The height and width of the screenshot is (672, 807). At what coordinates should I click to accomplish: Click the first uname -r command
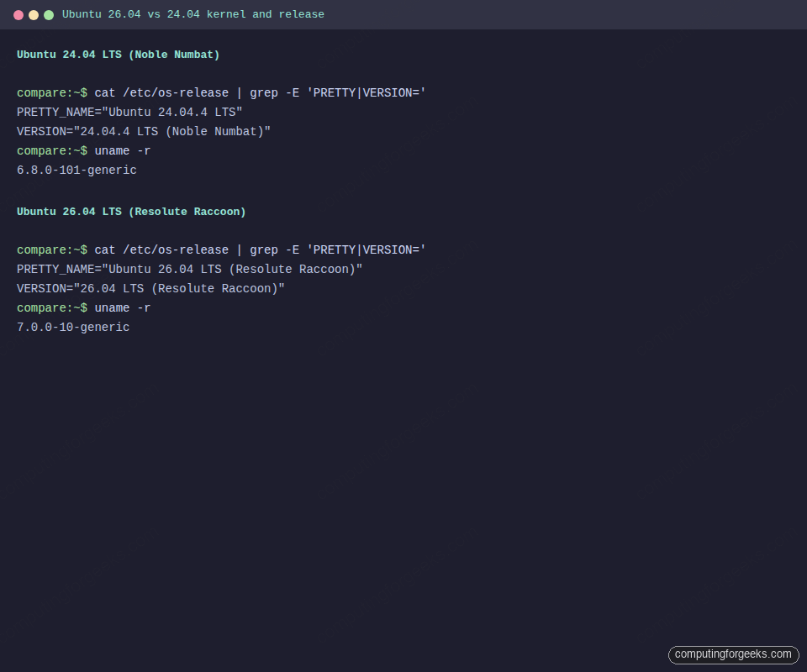point(122,150)
